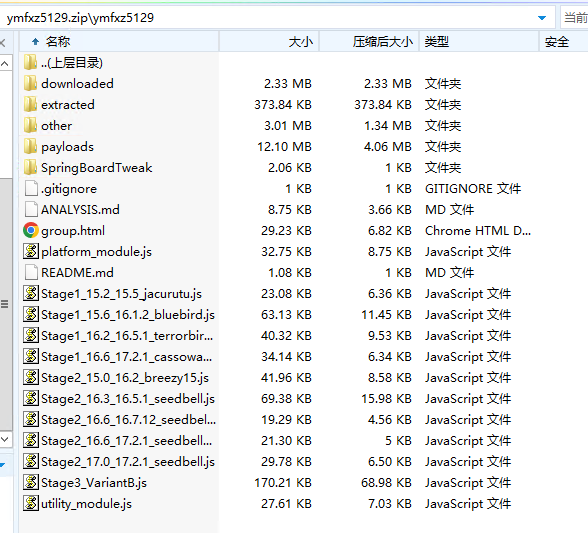Sort files by the 大小 column header
The height and width of the screenshot is (533, 588).
(269, 42)
